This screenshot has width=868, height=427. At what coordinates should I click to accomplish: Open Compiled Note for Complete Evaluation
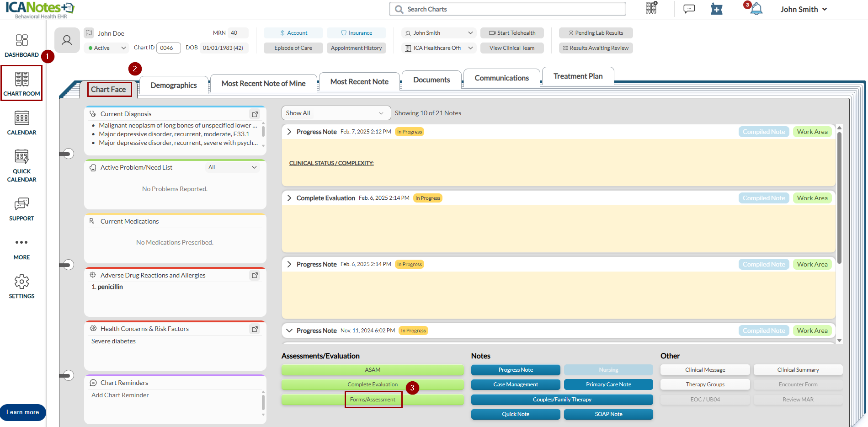[764, 198]
